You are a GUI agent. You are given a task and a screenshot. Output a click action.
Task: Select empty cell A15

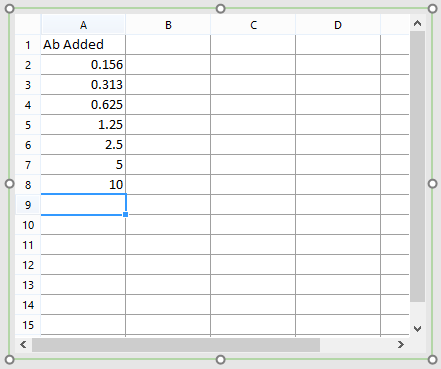tap(83, 325)
